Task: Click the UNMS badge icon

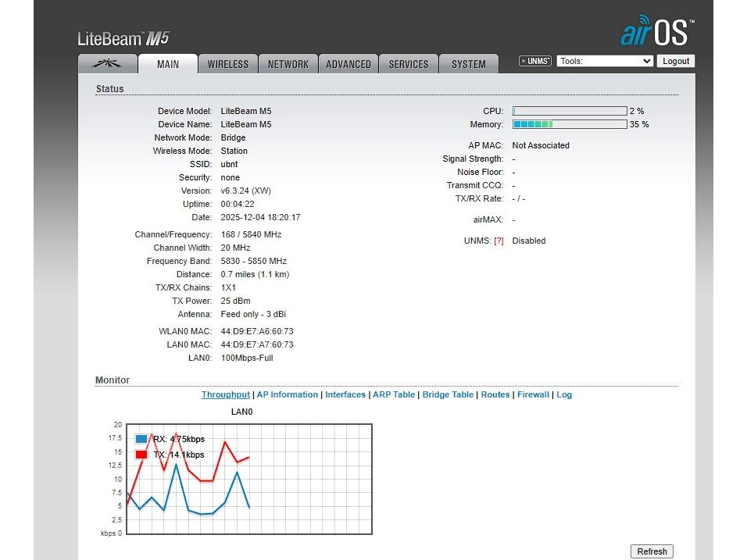Action: pos(535,61)
